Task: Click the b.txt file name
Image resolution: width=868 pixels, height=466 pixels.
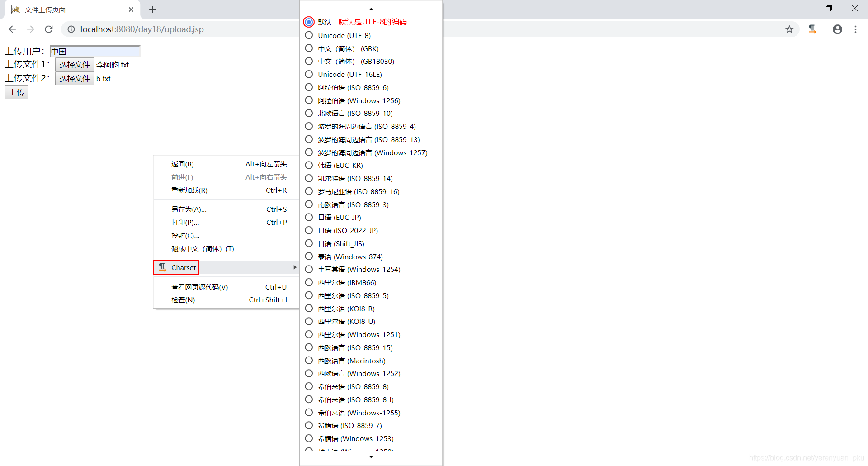Action: 104,79
